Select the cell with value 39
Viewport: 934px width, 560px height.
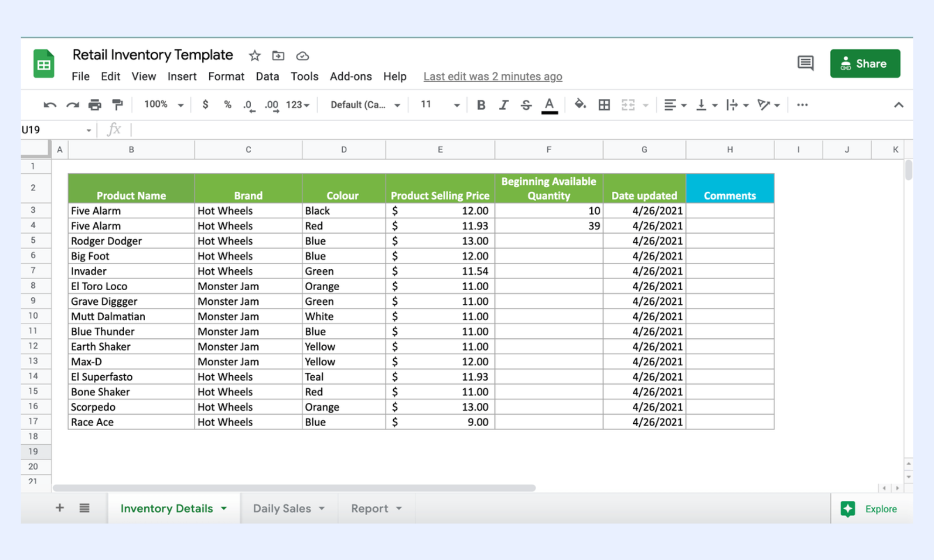pyautogui.click(x=549, y=226)
